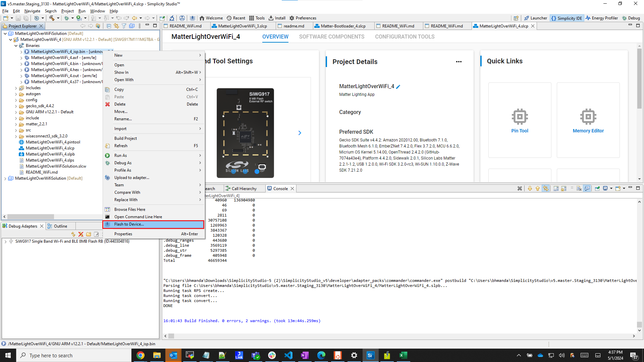
Task: Click refresh adapters icon in Debug Adapters
Action: 73,234
